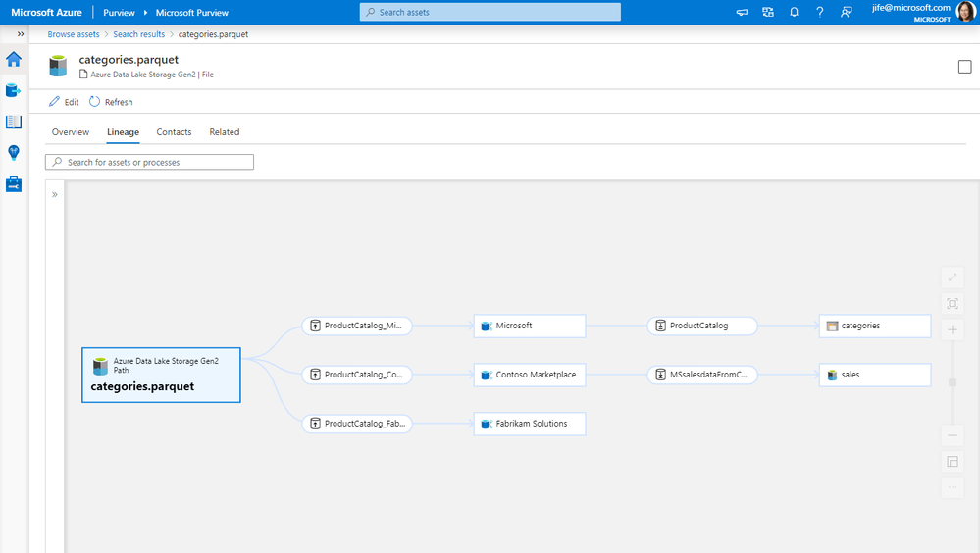Viewport: 980px width, 553px height.
Task: Switch to the Overview tab
Action: 71,131
